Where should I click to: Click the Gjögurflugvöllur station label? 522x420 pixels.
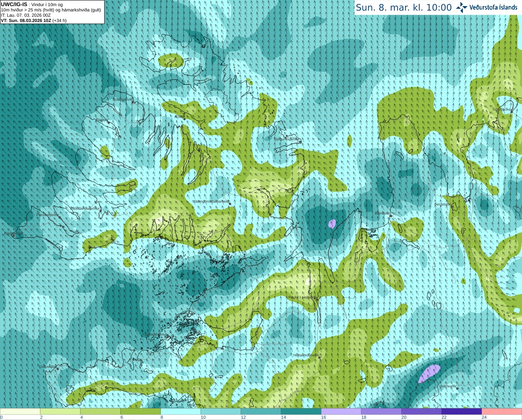287,139
